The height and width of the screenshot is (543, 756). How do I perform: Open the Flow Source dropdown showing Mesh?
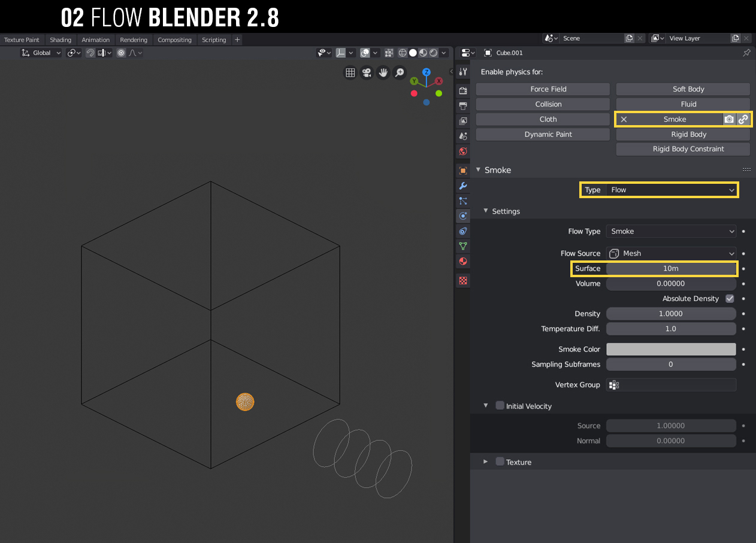pyautogui.click(x=671, y=253)
